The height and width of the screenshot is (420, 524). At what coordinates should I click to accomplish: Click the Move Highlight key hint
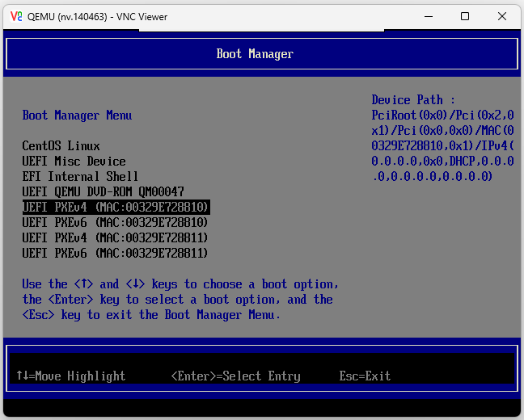[70, 376]
